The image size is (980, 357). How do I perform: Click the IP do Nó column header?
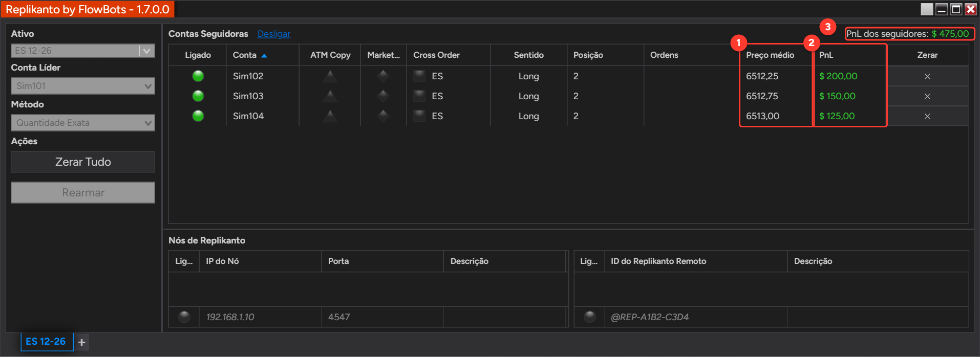pyautogui.click(x=261, y=261)
